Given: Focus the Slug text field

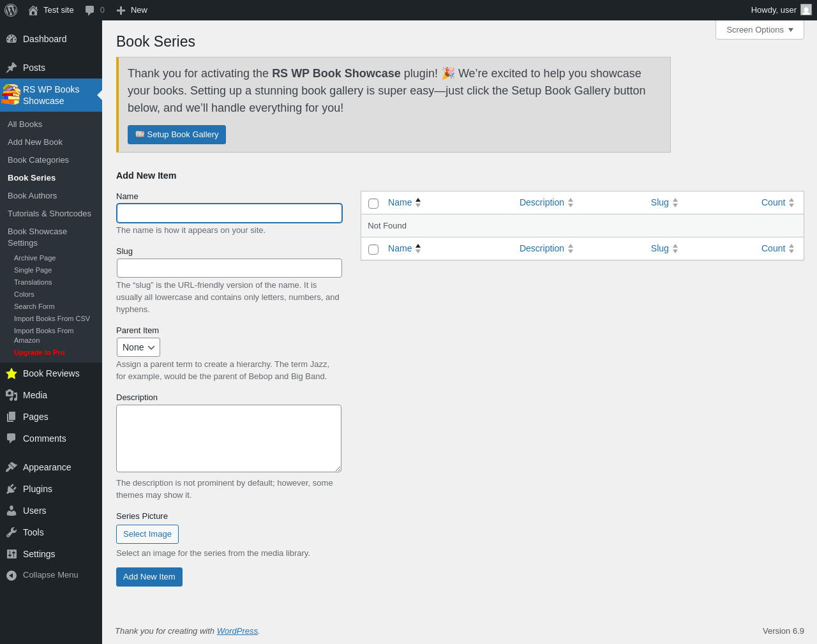Looking at the screenshot, I should click(x=229, y=268).
